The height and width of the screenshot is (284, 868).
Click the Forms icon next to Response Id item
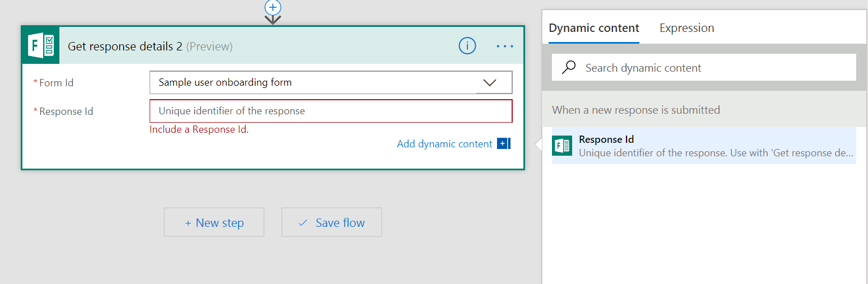562,146
